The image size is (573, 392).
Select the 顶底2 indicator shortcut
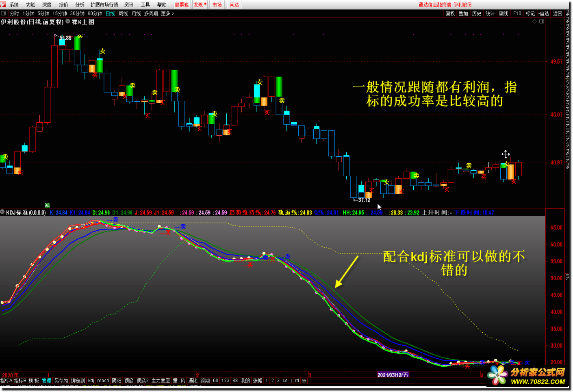143,381
